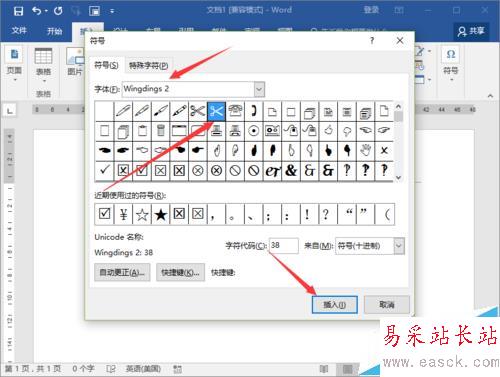Click the language indicator in status bar
This screenshot has height=377, width=500.
click(143, 369)
